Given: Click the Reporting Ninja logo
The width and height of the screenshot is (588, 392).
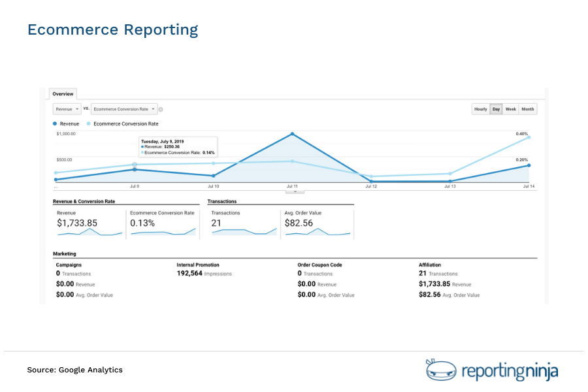Looking at the screenshot, I should [x=489, y=370].
